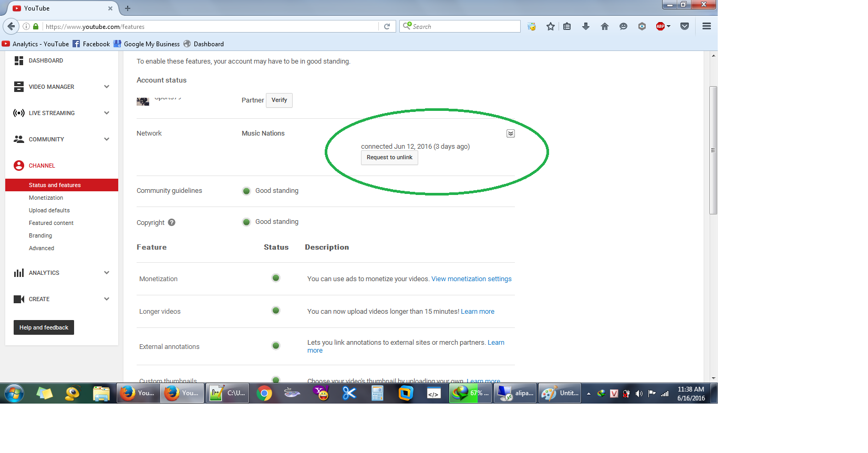
Task: Click the site information icon in address bar
Action: (26, 26)
